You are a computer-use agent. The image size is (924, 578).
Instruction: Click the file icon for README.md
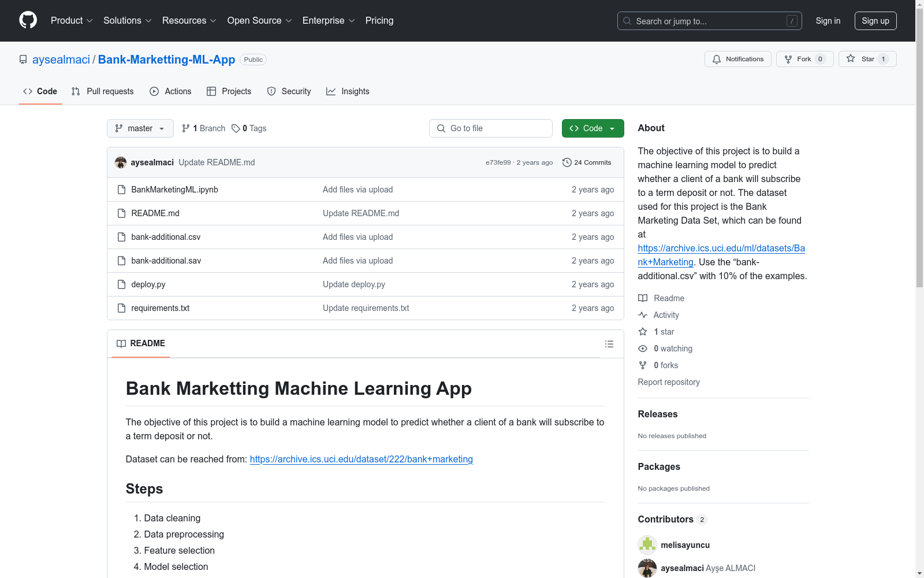(121, 213)
